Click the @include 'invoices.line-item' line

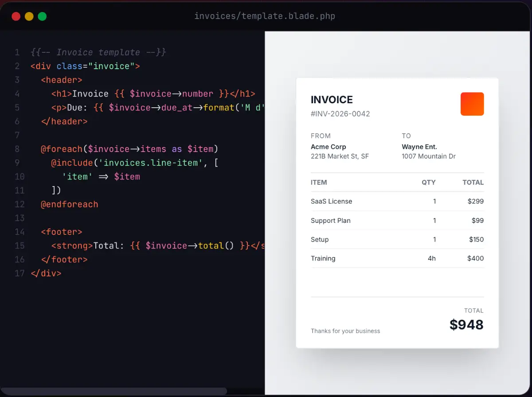pyautogui.click(x=135, y=163)
